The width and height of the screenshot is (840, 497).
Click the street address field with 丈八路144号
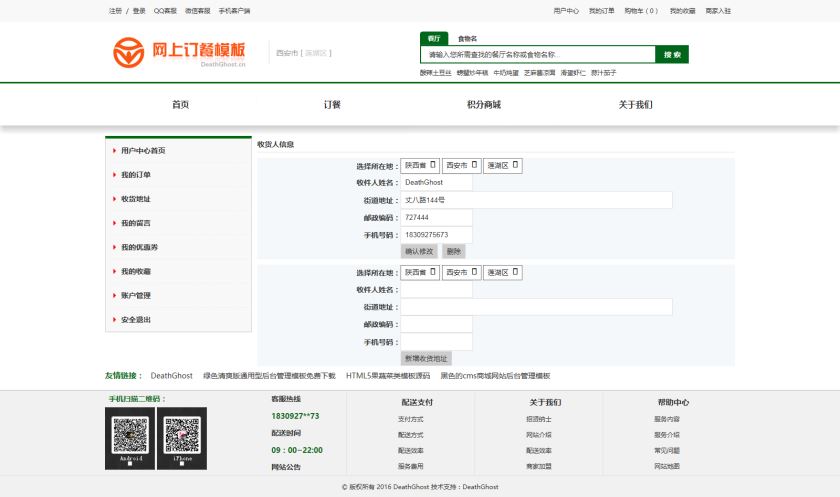(x=536, y=200)
